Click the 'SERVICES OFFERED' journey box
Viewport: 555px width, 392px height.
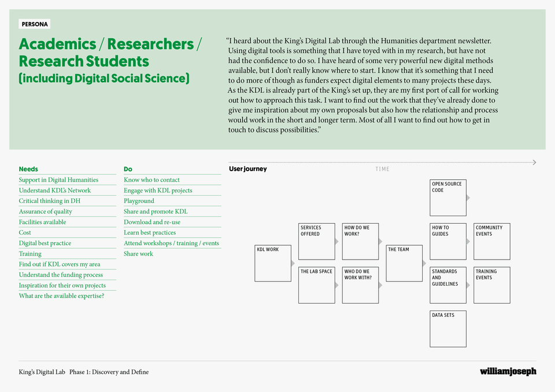(x=316, y=242)
